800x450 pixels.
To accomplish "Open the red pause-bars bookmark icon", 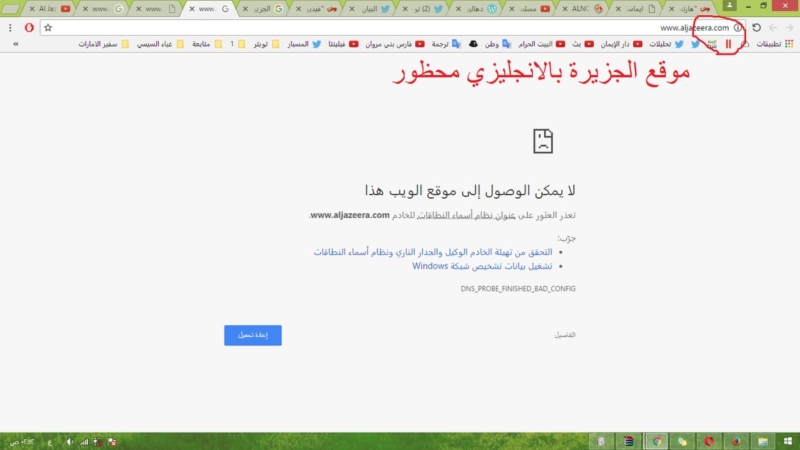I will tap(729, 44).
